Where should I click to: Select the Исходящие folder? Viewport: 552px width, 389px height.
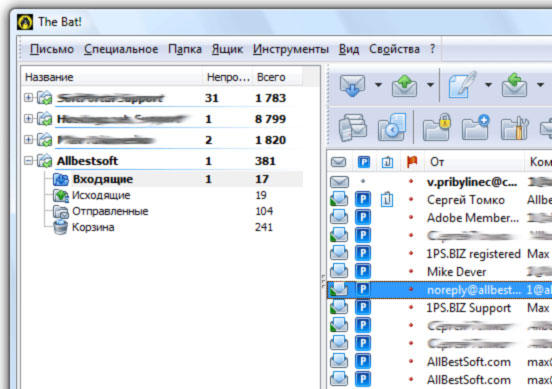pyautogui.click(x=101, y=195)
